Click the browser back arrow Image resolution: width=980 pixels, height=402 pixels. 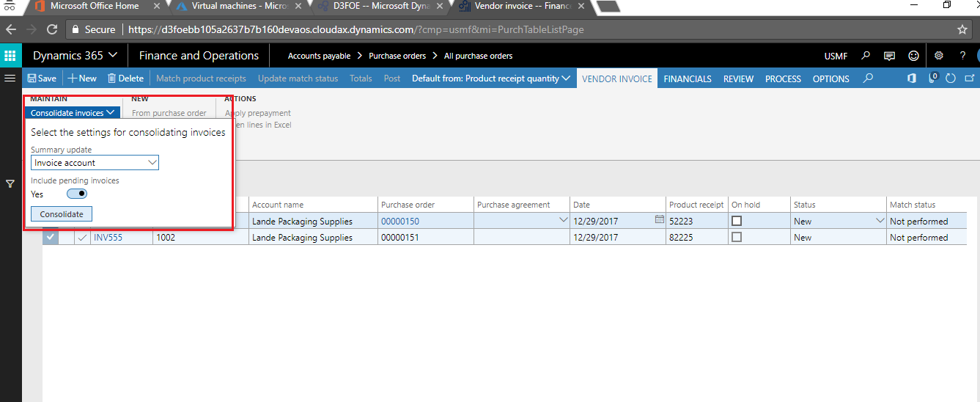tap(12, 30)
